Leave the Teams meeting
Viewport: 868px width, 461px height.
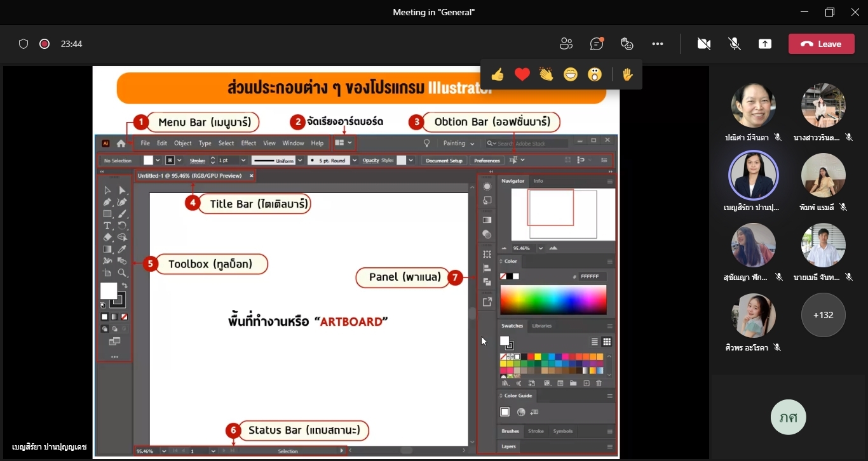click(822, 44)
